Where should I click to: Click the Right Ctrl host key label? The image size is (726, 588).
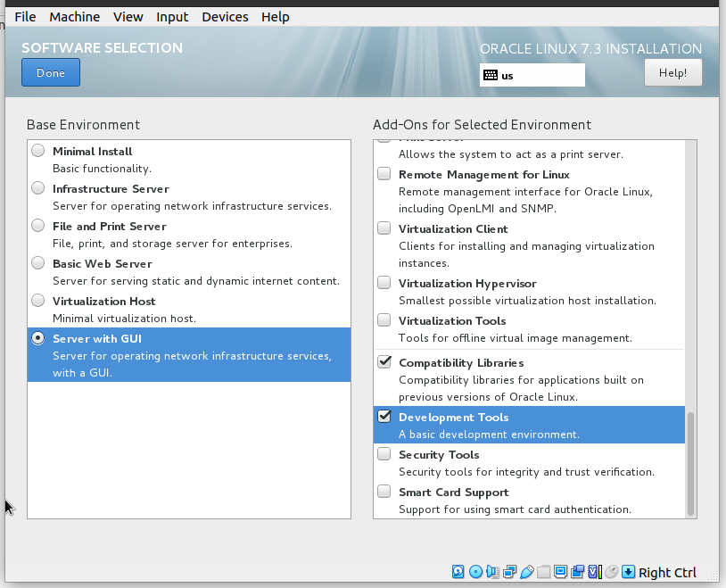[667, 573]
